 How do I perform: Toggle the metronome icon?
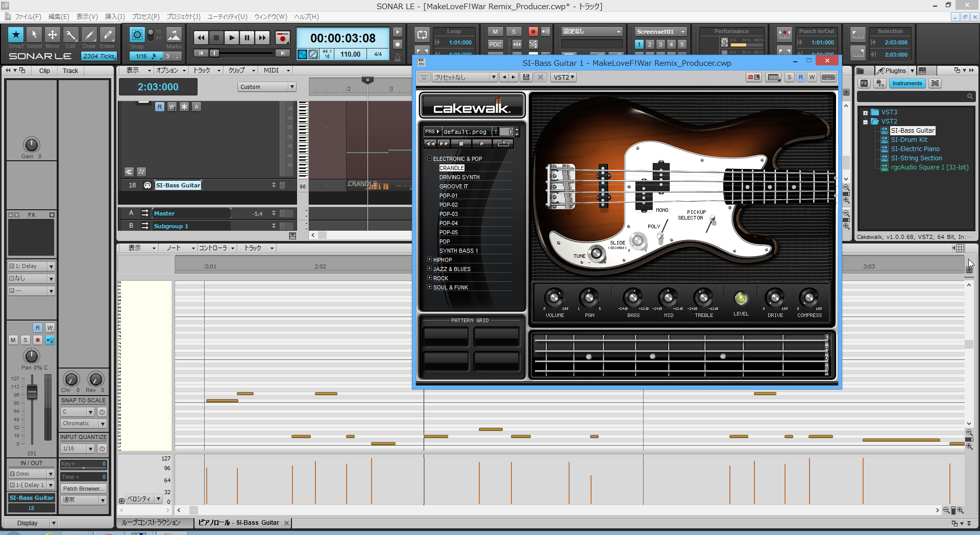(398, 56)
